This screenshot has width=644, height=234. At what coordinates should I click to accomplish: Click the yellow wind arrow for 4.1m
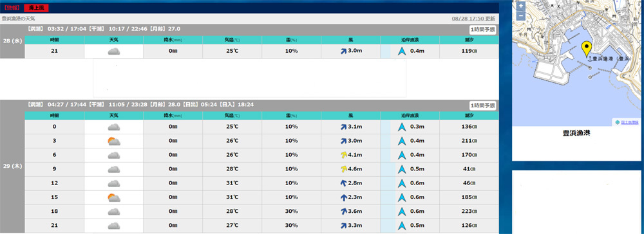pyautogui.click(x=343, y=155)
